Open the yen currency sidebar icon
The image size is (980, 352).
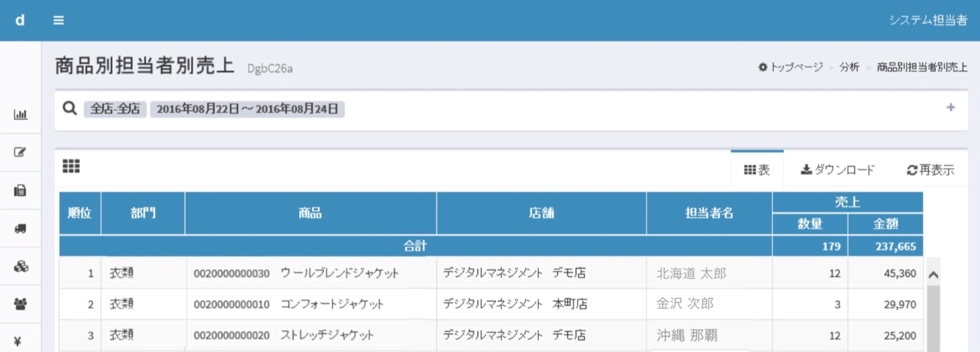click(x=18, y=341)
